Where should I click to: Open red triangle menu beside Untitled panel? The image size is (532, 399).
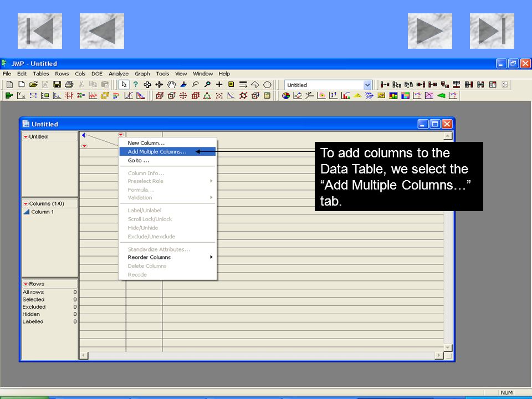[26, 137]
